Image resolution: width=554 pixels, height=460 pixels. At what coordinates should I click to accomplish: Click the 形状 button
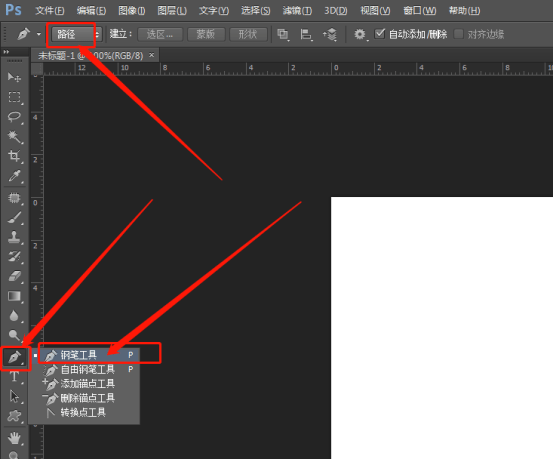pyautogui.click(x=248, y=35)
